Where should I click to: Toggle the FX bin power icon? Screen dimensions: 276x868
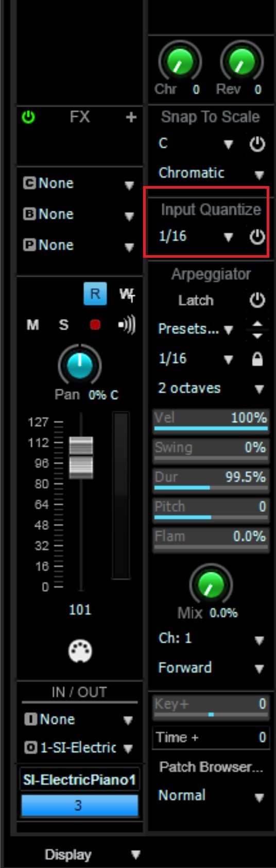point(28,118)
